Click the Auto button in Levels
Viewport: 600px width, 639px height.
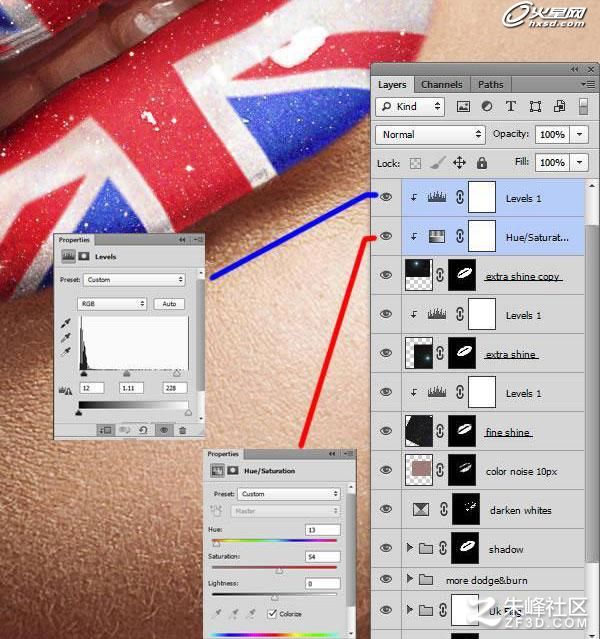[169, 304]
